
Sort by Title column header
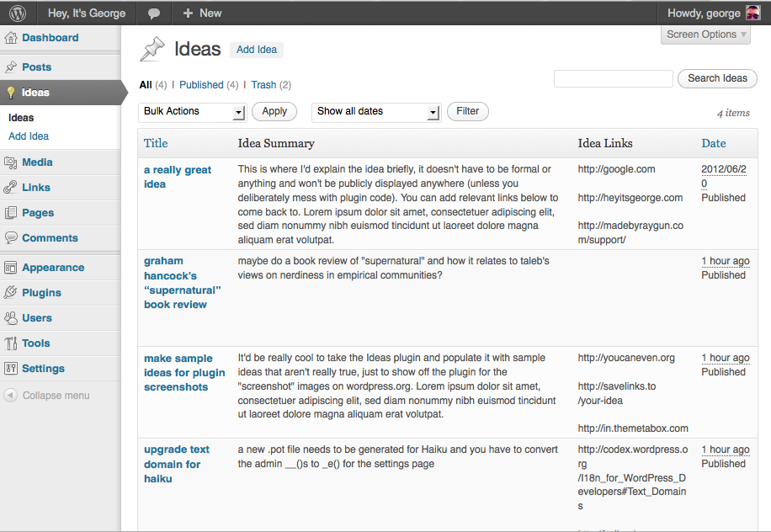pos(156,144)
